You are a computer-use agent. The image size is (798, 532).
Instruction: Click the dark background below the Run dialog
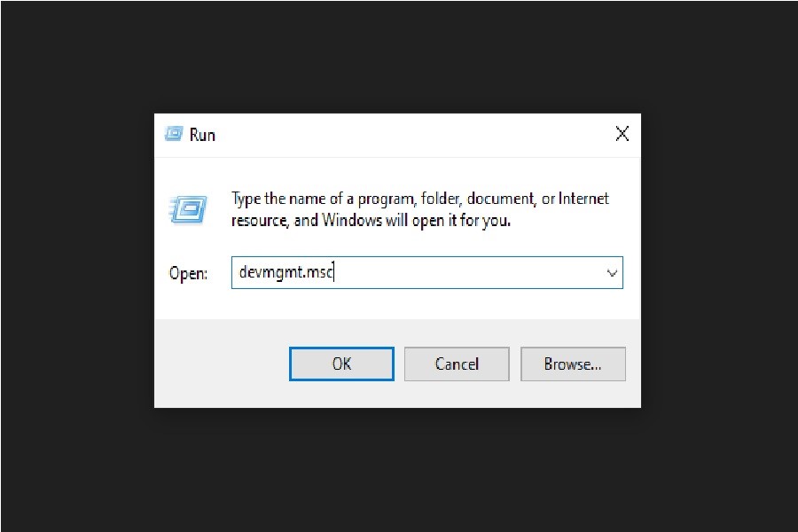point(397,468)
